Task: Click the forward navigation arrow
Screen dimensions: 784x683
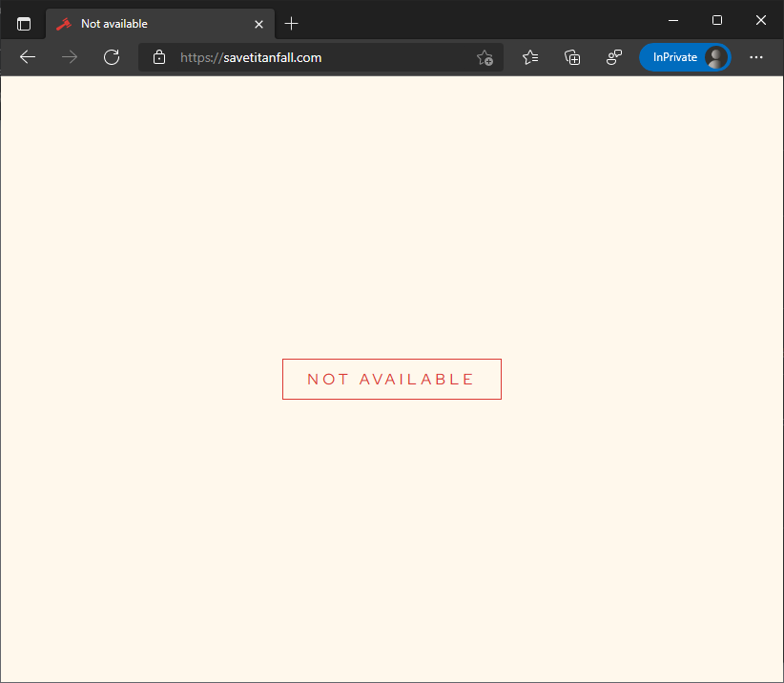Action: point(70,57)
